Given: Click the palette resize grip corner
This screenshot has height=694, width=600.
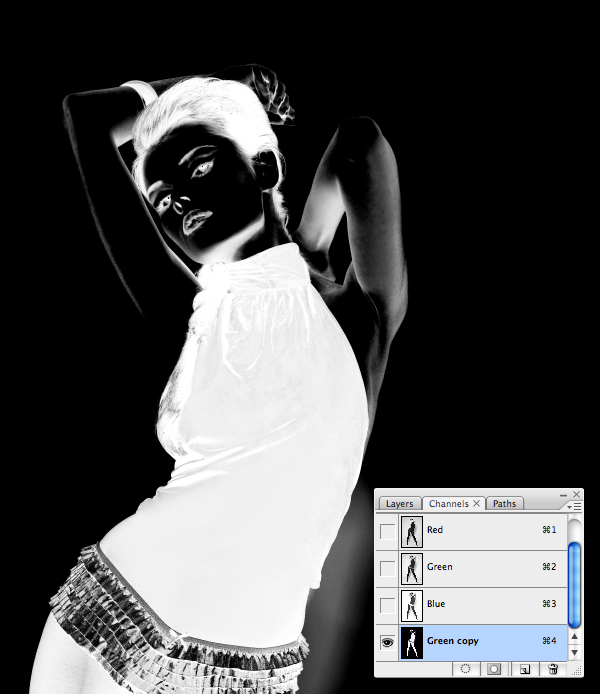Looking at the screenshot, I should coord(577,670).
